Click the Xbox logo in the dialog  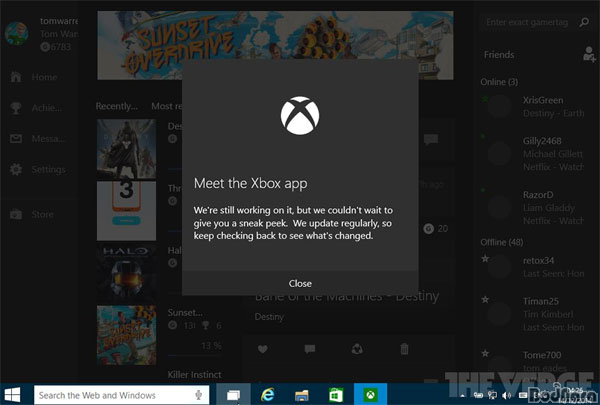pyautogui.click(x=300, y=116)
